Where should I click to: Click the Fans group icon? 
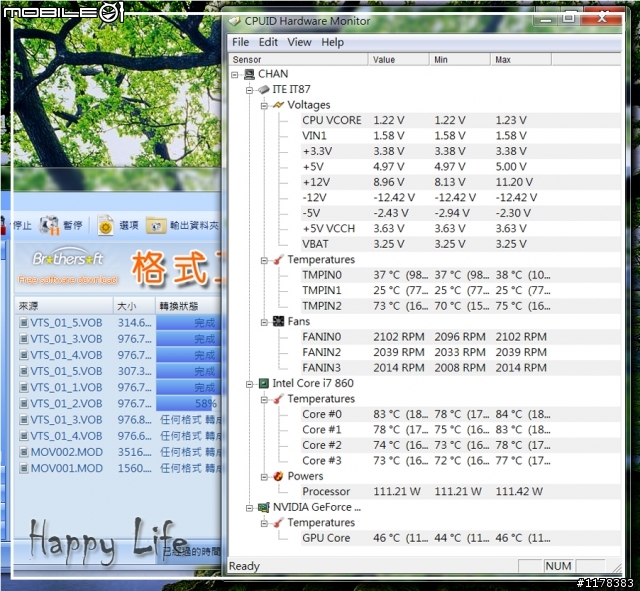click(278, 321)
